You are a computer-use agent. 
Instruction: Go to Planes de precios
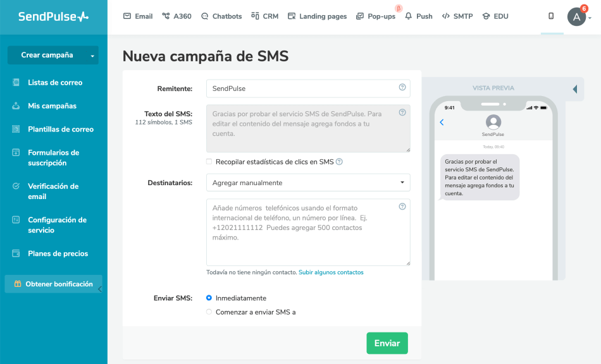58,253
